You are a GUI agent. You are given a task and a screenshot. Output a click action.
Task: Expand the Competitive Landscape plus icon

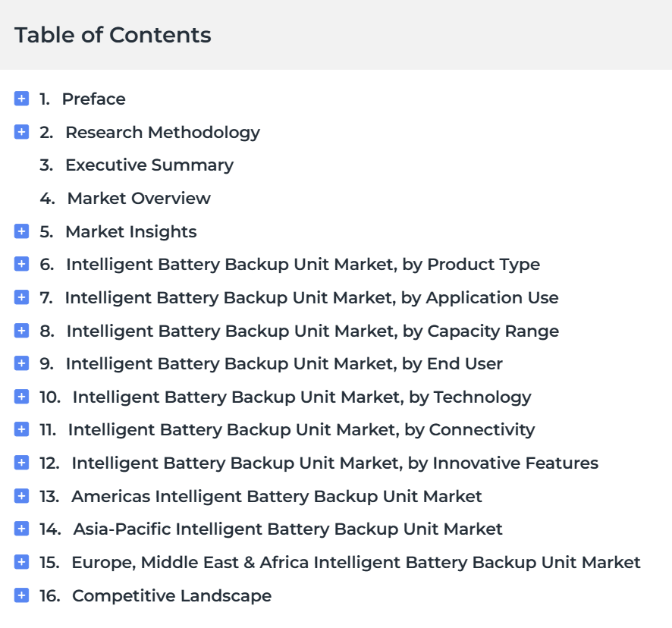[x=21, y=596]
